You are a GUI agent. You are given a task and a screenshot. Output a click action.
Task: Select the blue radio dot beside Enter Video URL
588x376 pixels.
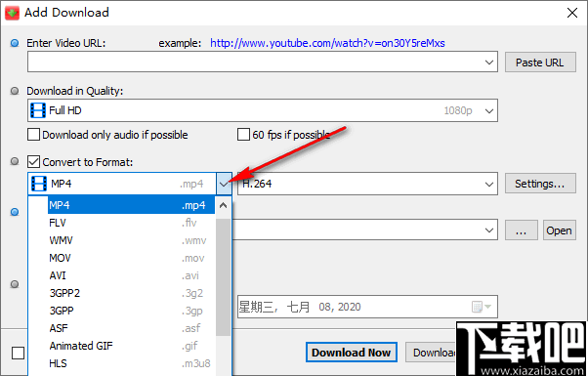(15, 43)
